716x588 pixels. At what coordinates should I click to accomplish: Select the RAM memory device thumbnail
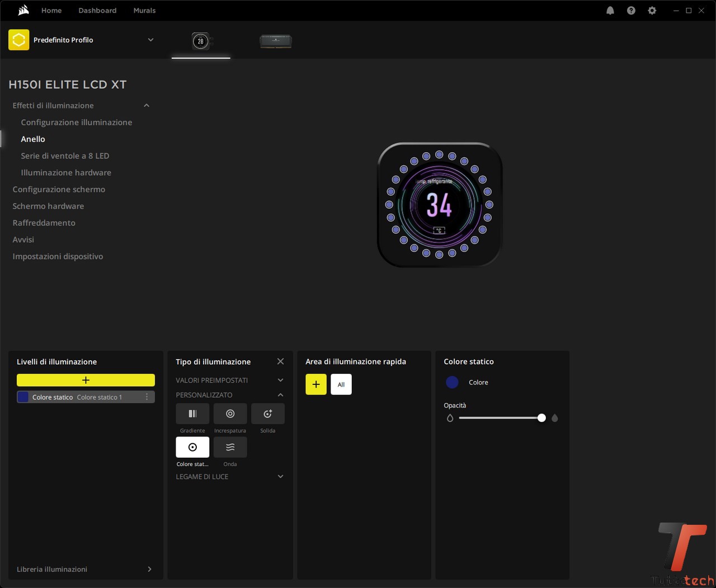click(275, 41)
